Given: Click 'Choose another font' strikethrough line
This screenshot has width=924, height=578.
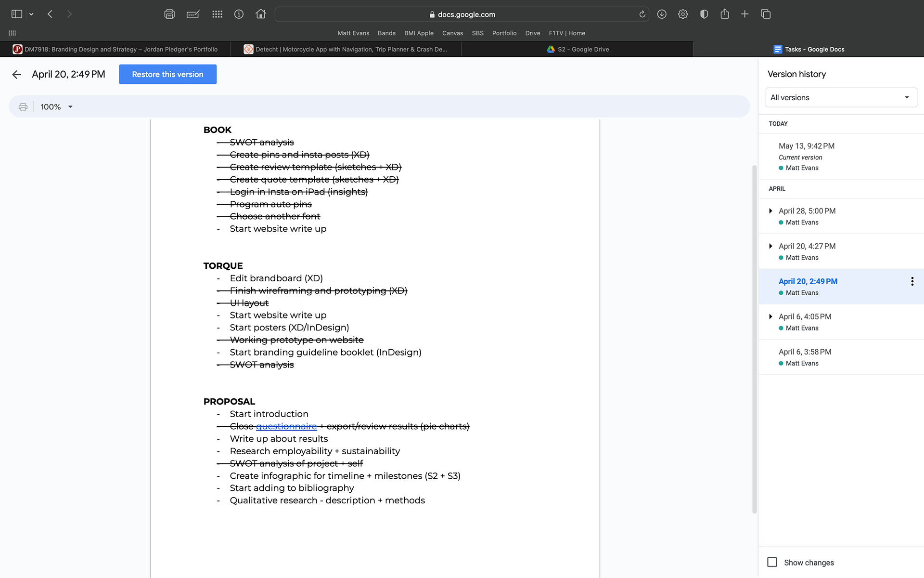Looking at the screenshot, I should click(x=275, y=217).
